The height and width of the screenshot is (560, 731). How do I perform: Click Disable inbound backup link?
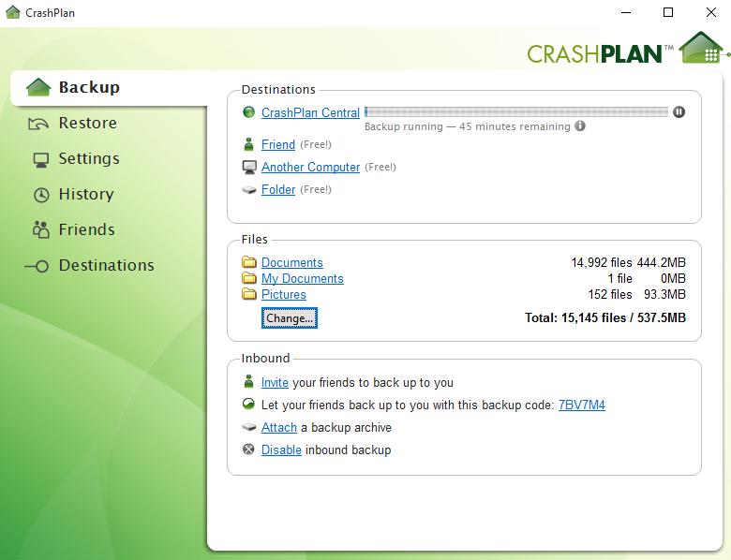281,450
